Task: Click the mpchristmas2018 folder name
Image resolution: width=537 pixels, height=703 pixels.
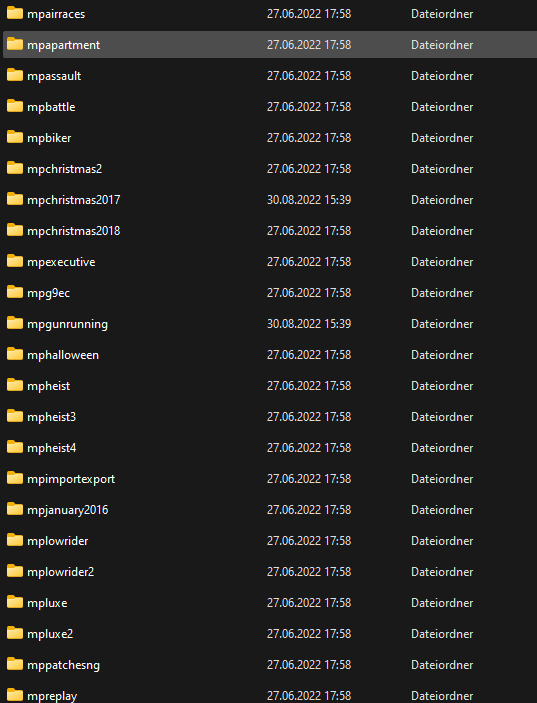Action: click(x=74, y=230)
